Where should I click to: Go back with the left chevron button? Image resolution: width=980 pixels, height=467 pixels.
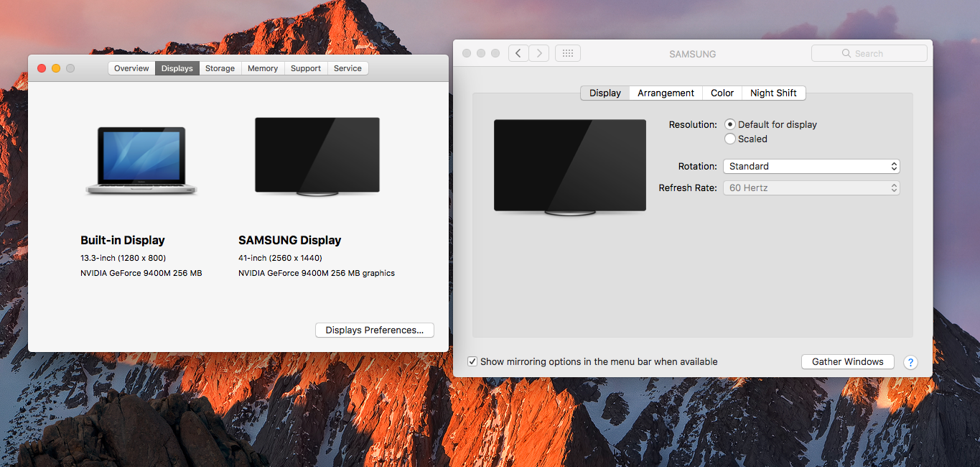(518, 53)
